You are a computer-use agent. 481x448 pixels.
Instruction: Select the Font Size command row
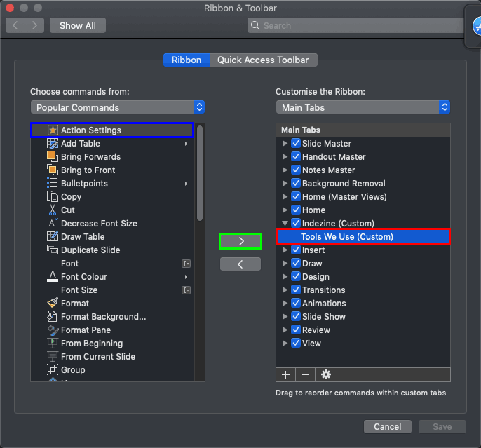[x=113, y=290]
